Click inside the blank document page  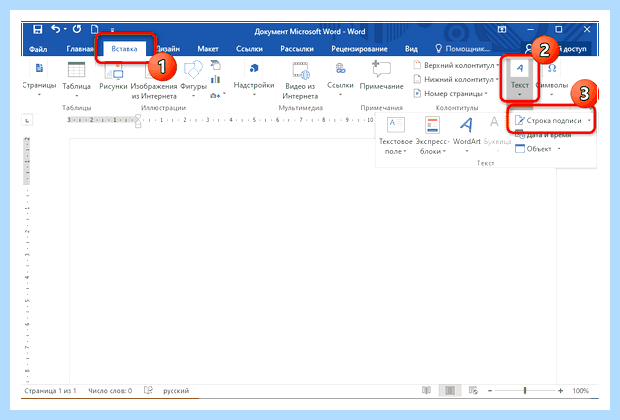[x=312, y=261]
